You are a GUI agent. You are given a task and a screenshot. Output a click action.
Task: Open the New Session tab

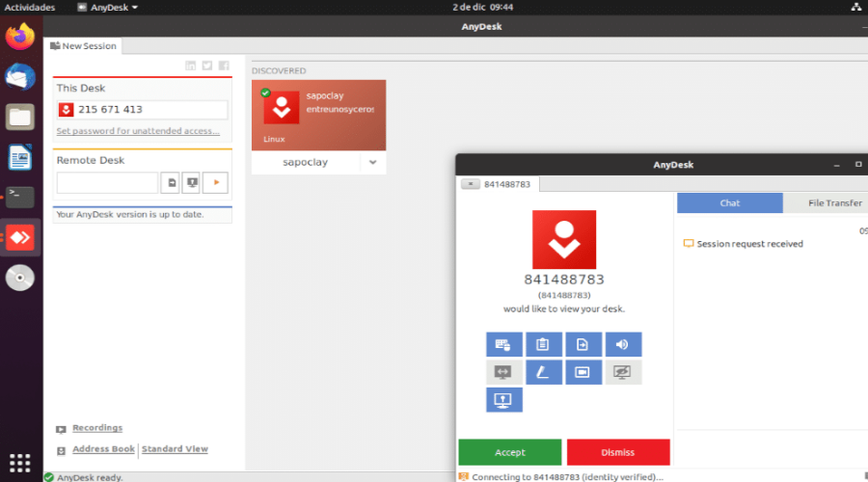[84, 46]
